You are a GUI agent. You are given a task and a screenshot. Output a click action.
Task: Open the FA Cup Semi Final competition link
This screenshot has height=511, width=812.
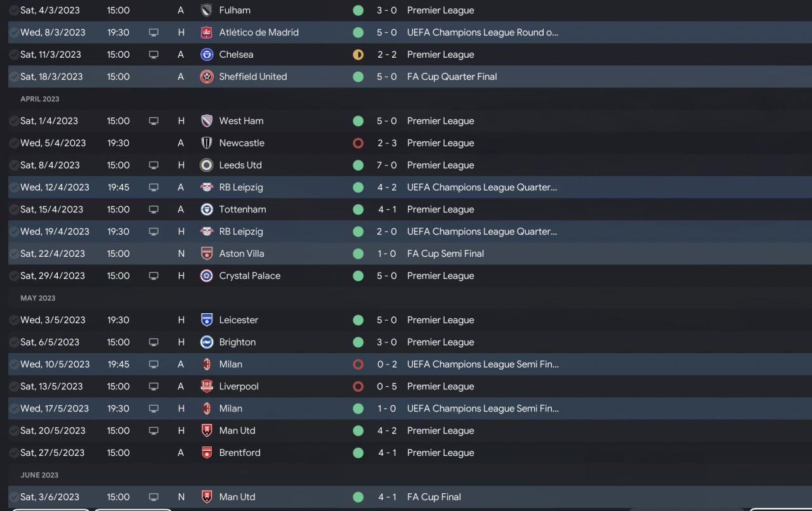tap(445, 254)
